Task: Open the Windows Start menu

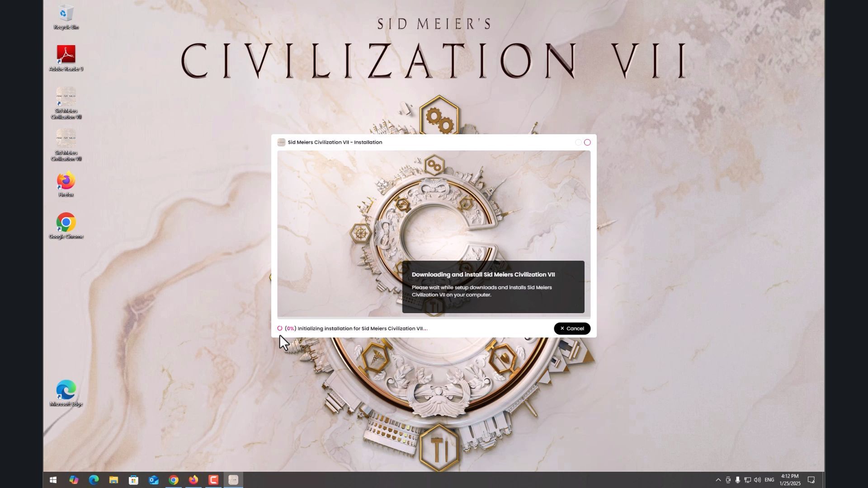Action: (53, 480)
